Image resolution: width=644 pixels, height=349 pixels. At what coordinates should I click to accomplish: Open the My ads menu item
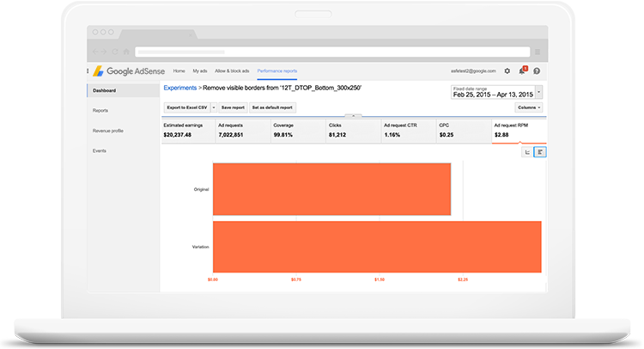tap(200, 70)
